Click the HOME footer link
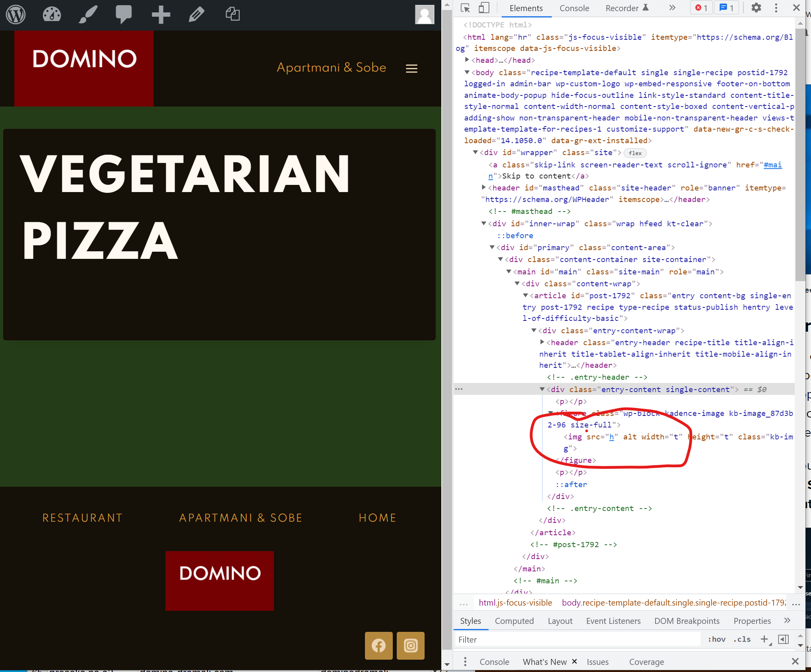This screenshot has width=811, height=672. [x=377, y=518]
